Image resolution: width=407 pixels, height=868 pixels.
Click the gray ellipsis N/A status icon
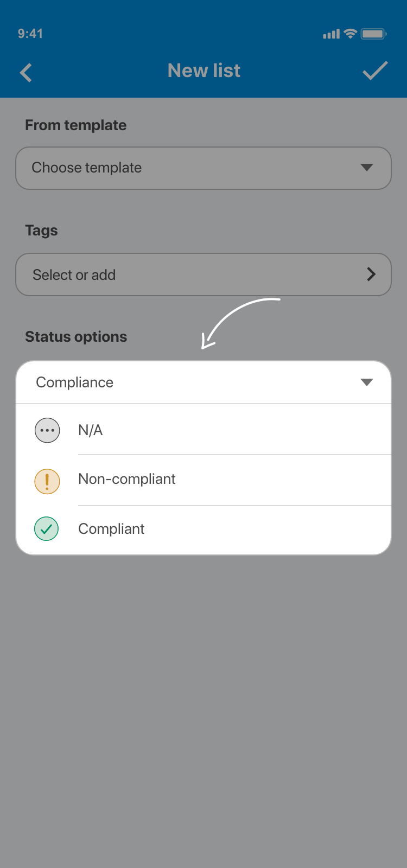tap(47, 430)
